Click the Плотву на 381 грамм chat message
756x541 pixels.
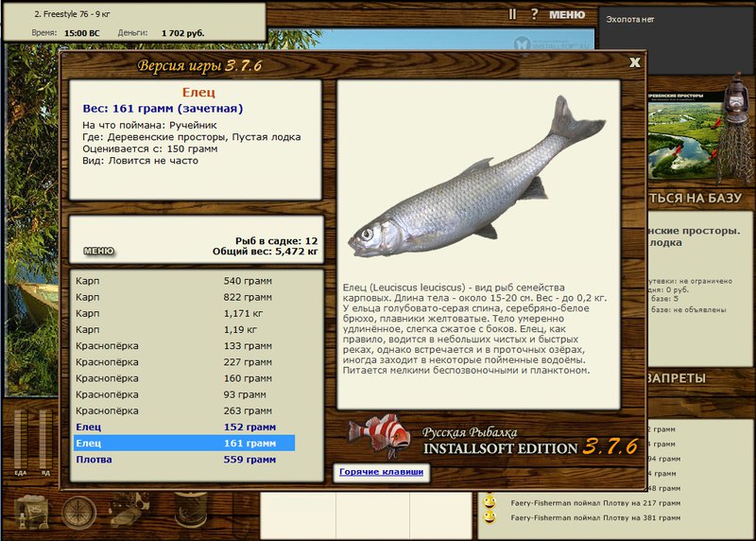595,518
